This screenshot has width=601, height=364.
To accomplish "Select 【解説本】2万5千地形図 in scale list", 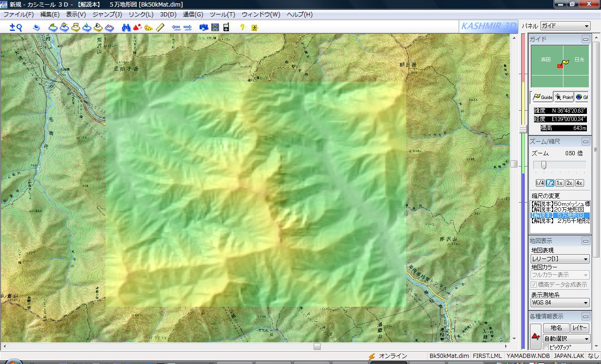I will click(560, 220).
